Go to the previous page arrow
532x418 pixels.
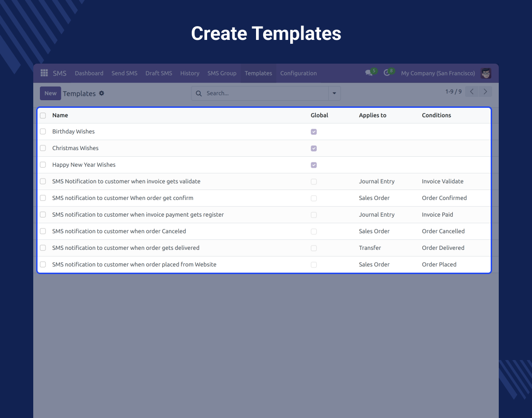pos(472,92)
